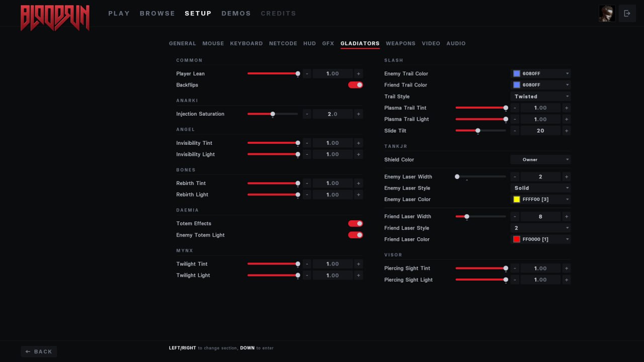Image resolution: width=644 pixels, height=362 pixels.
Task: Click the Friend Laser Width value field
Action: [x=540, y=217]
